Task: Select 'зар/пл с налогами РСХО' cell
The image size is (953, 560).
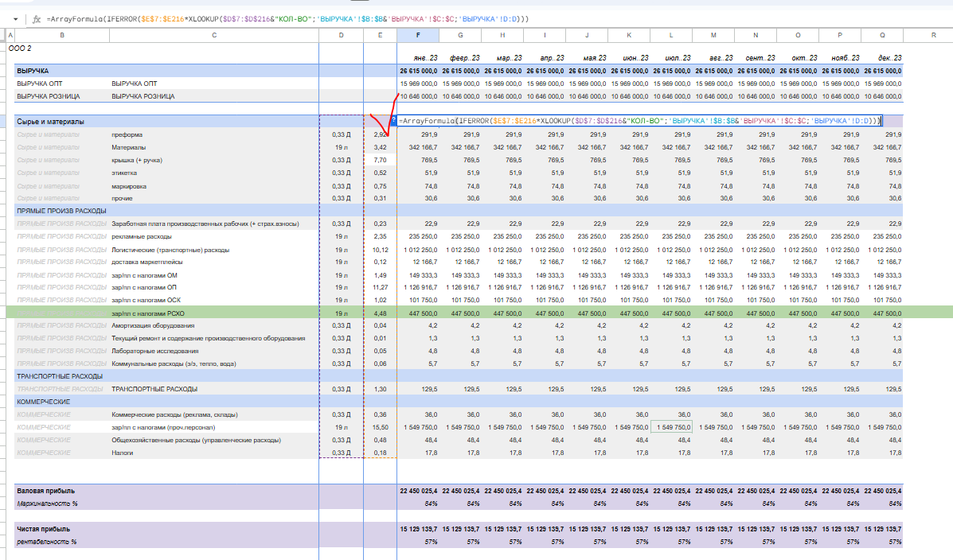Action: (x=148, y=313)
